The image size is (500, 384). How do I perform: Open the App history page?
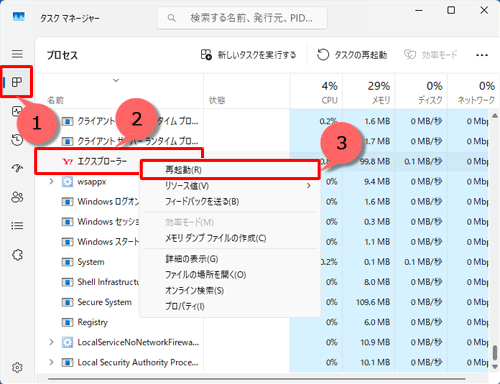pyautogui.click(x=17, y=140)
